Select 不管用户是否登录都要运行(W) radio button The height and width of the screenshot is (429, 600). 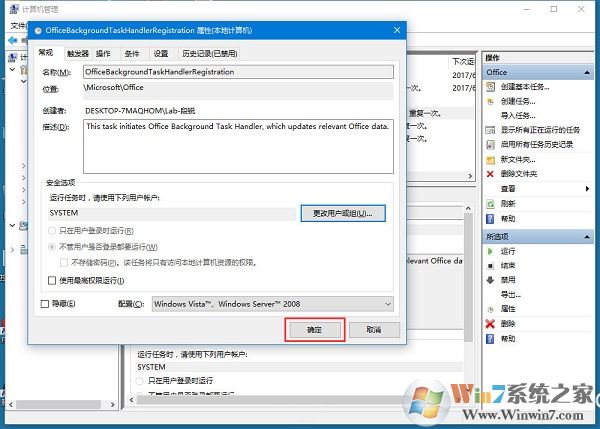52,247
